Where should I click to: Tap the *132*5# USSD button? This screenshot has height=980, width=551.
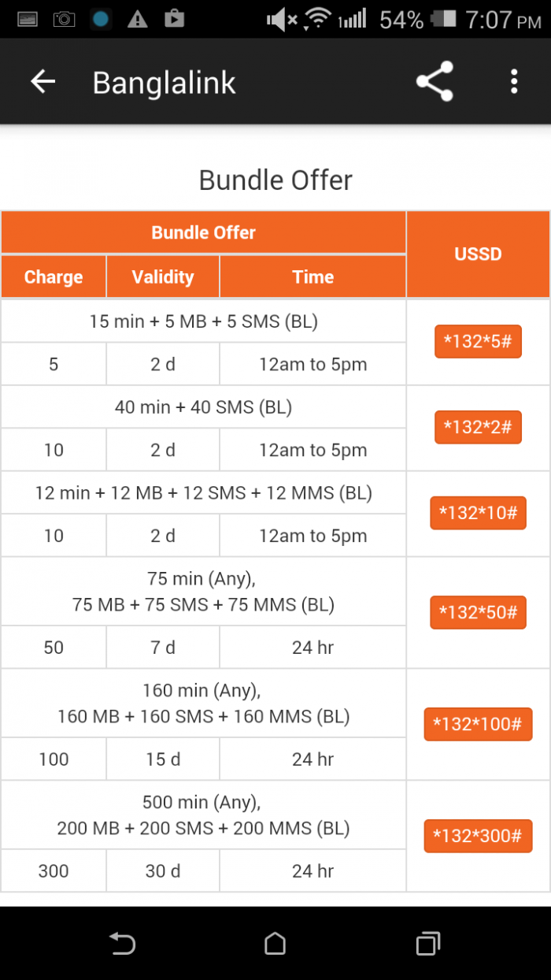pos(478,342)
